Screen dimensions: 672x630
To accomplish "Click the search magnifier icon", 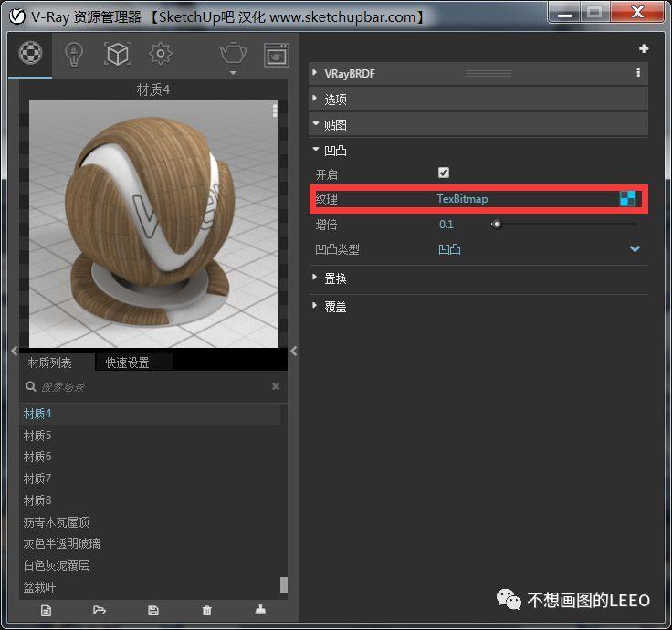I will click(30, 386).
